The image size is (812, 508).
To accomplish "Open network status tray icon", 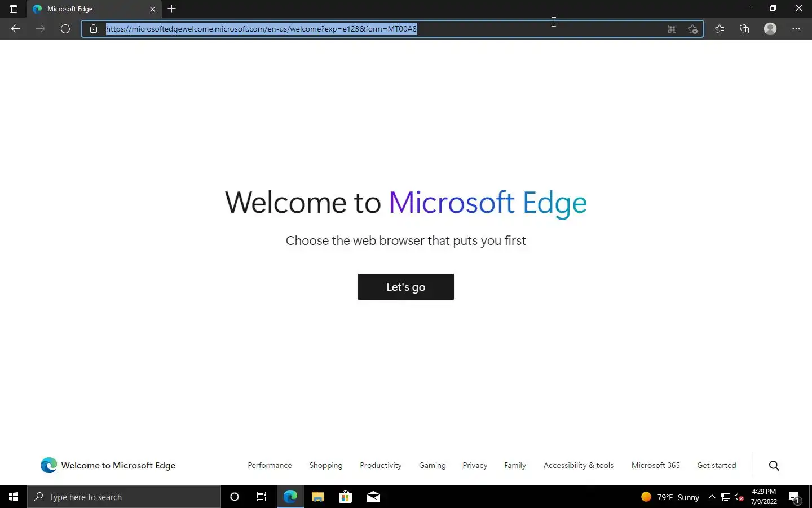I will point(726,497).
